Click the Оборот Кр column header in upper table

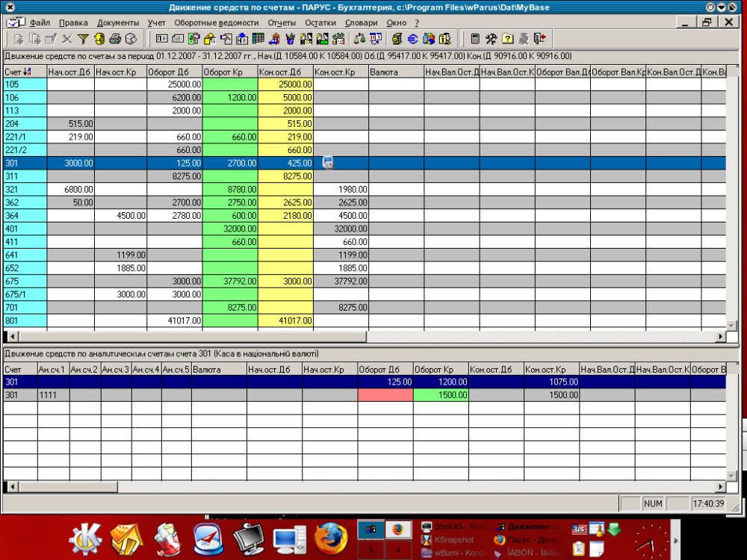229,72
